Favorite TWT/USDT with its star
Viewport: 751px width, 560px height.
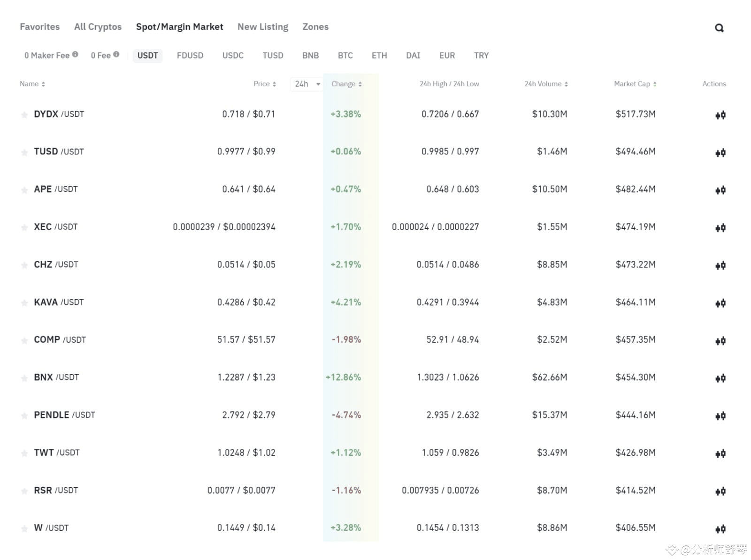pos(24,454)
